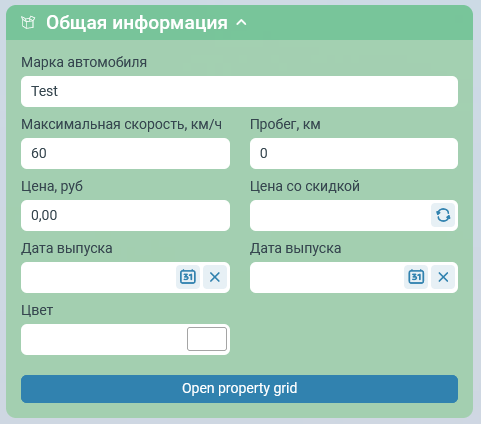Clear the second Дата выпуска field

pos(443,277)
